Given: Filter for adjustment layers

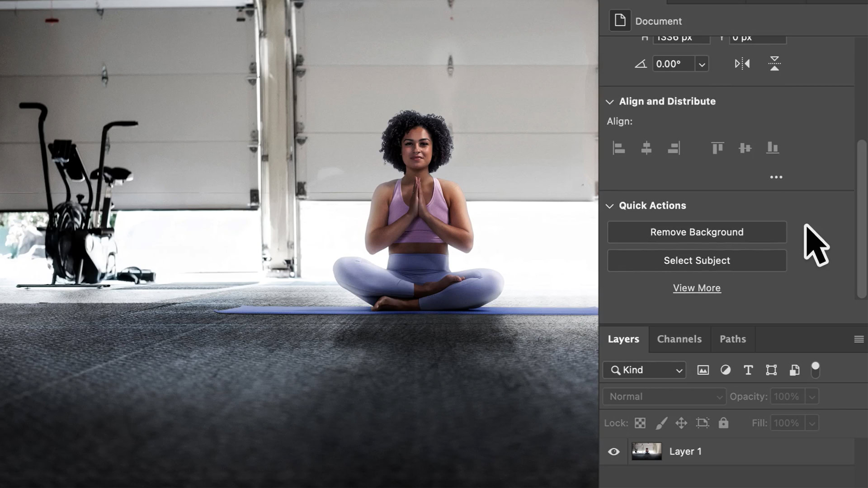Looking at the screenshot, I should coord(725,370).
